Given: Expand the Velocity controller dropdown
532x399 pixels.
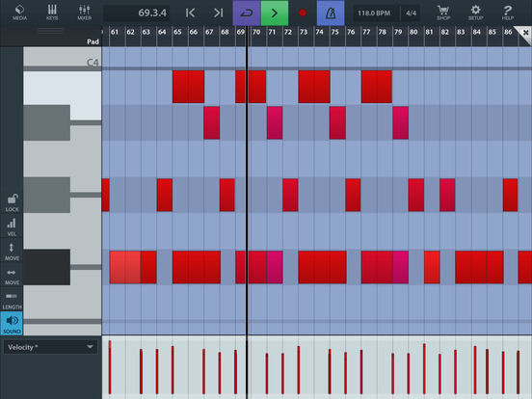Looking at the screenshot, I should 50,347.
